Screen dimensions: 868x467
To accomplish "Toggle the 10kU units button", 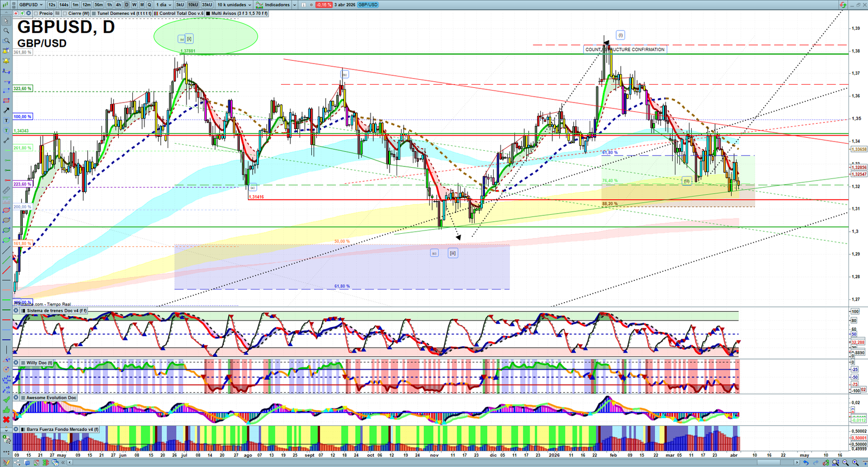I will pyautogui.click(x=193, y=4).
